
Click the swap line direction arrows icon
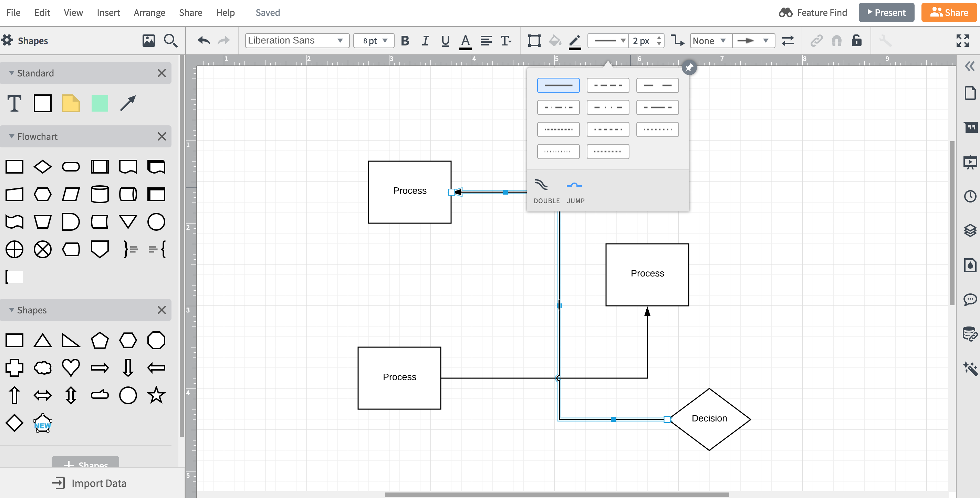(x=788, y=41)
